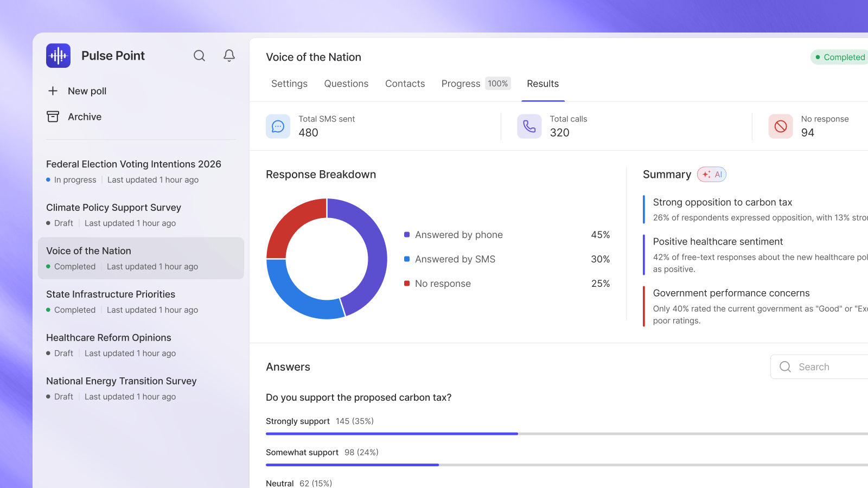Click the Neutral 62 (15%) label
The height and width of the screenshot is (488, 868).
[299, 483]
